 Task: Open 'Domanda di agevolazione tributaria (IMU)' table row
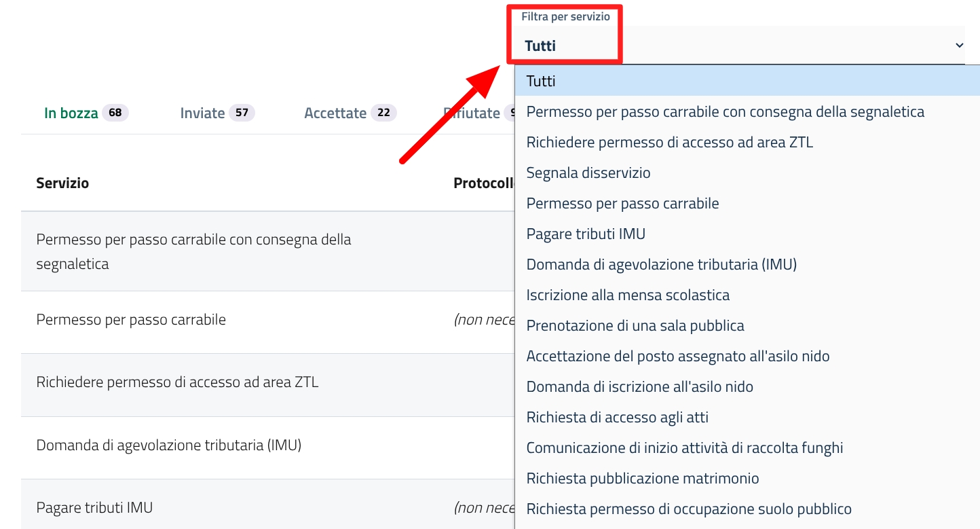pyautogui.click(x=168, y=445)
